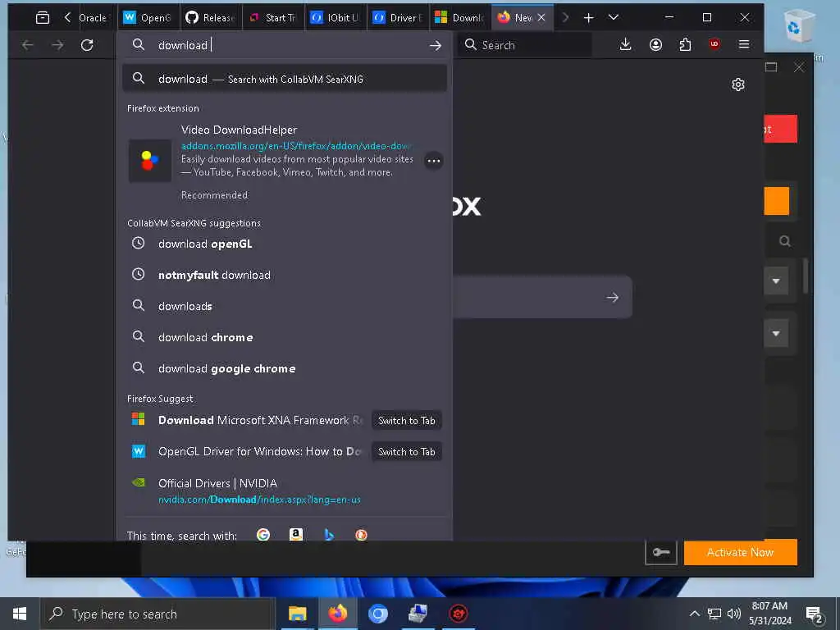Click the scroll tabs left chevron
This screenshot has height=630, width=840.
click(67, 18)
